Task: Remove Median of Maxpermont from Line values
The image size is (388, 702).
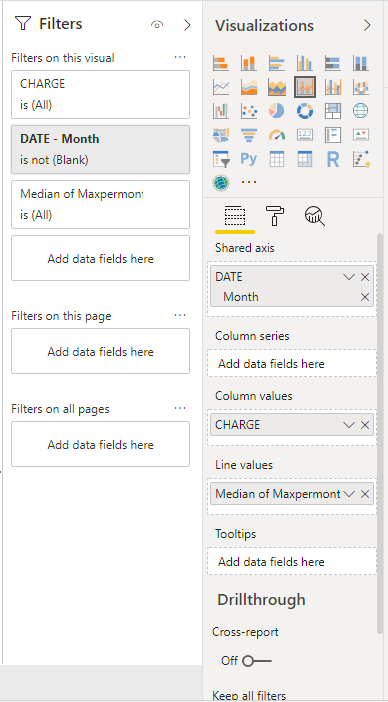Action: [x=365, y=494]
